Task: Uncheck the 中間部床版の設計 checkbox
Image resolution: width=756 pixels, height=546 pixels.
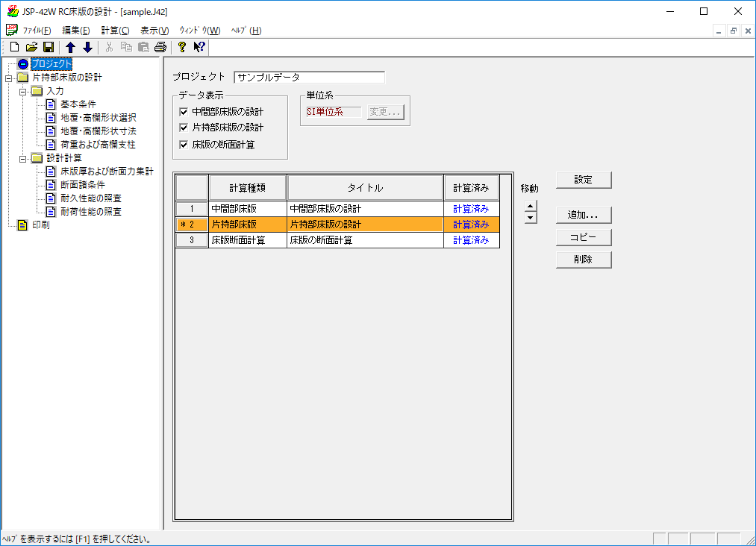Action: coord(184,112)
